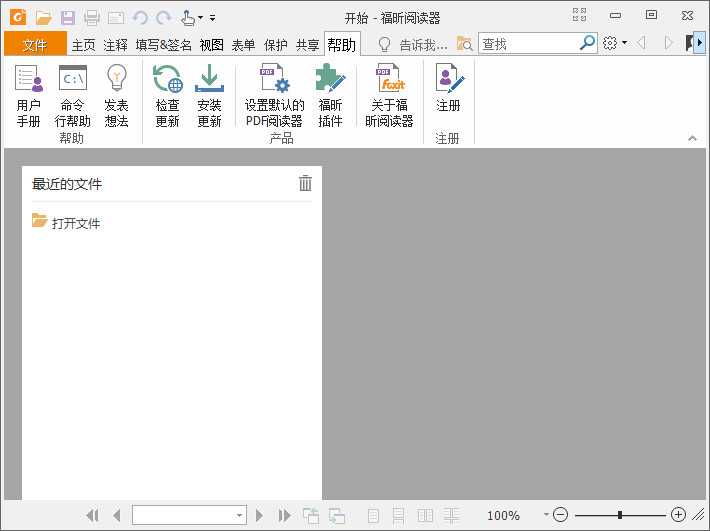Switch to 主页 tab
The height and width of the screenshot is (531, 710).
coord(84,45)
